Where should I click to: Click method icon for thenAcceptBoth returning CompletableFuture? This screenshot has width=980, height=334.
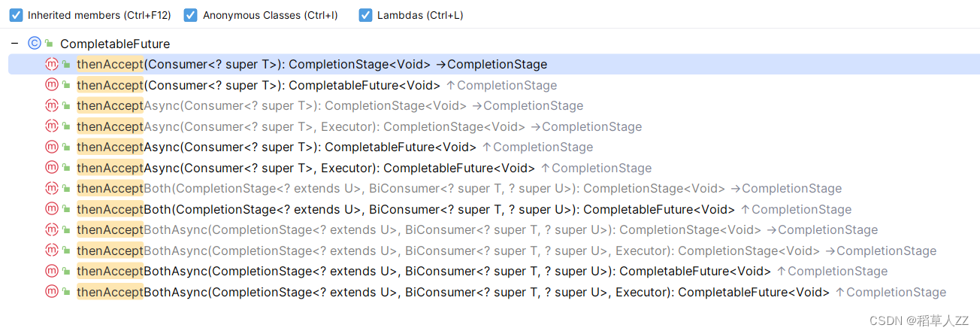pyautogui.click(x=52, y=209)
